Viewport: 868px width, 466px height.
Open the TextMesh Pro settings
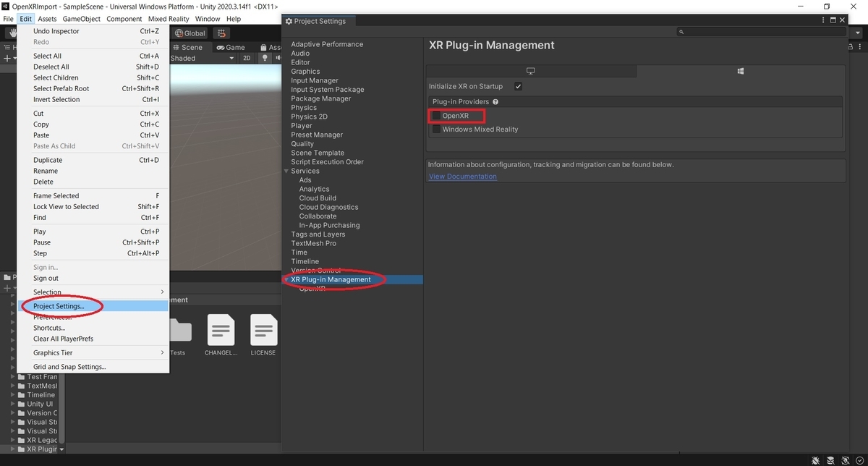(x=313, y=243)
